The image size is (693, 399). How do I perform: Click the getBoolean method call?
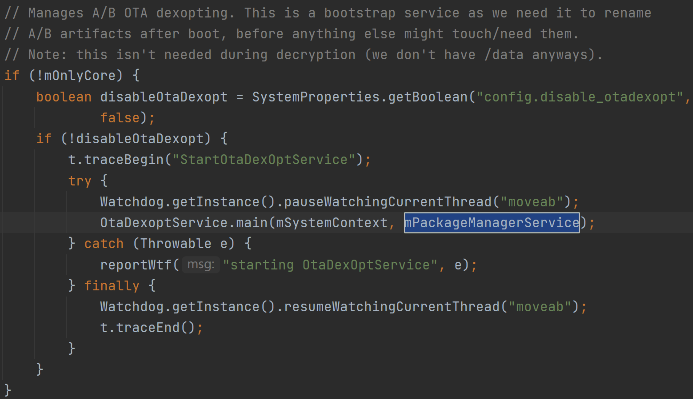428,97
